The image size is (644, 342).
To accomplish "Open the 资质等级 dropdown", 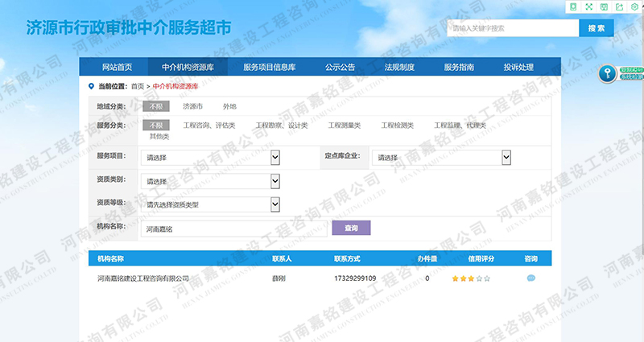I will click(x=210, y=204).
